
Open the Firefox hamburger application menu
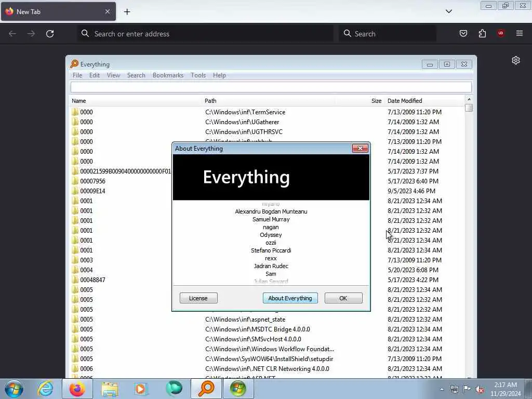(x=520, y=33)
